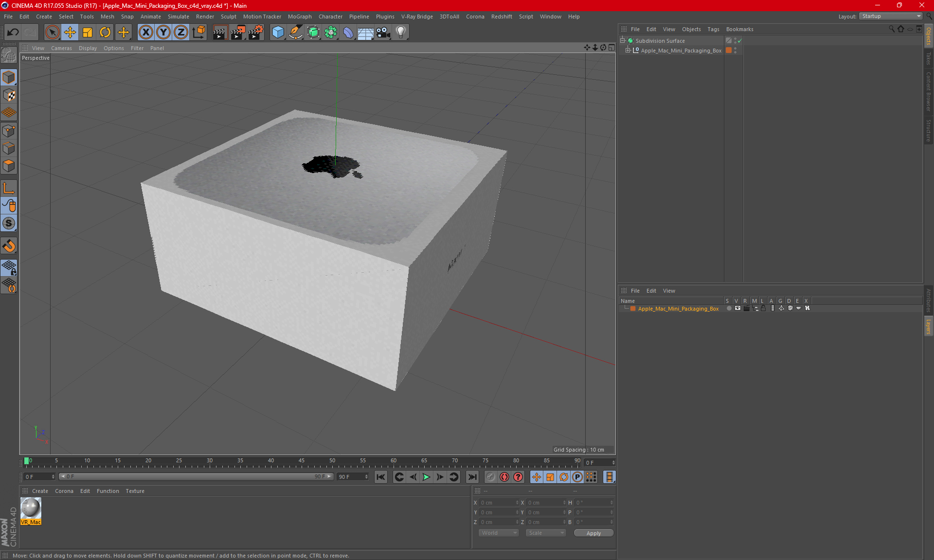Toggle the Coordinate System World/Object button
Viewport: 934px width, 560px height.
(x=198, y=32)
